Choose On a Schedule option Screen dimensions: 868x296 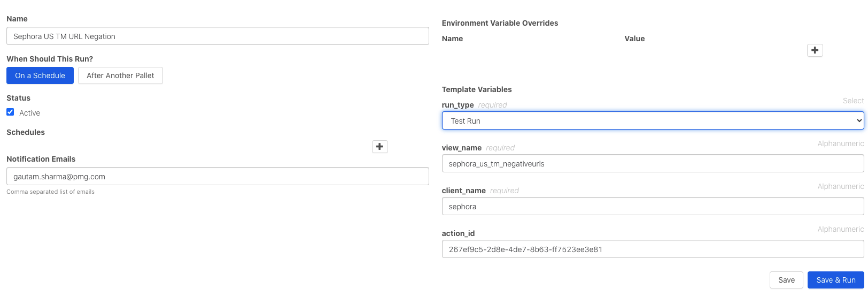[40, 75]
